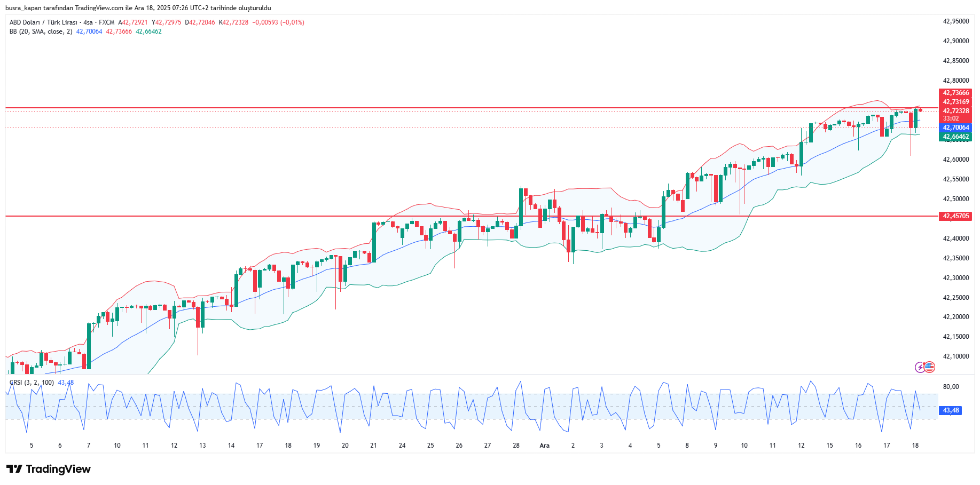Screen dimensions: 980x485
Task: Click the current price label 42,72328
Action: pos(955,111)
